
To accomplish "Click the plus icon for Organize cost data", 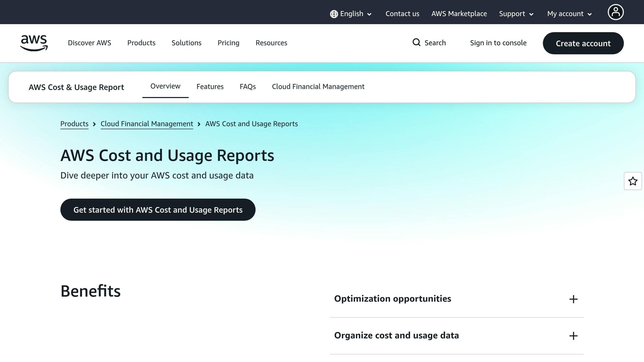I will point(573,336).
